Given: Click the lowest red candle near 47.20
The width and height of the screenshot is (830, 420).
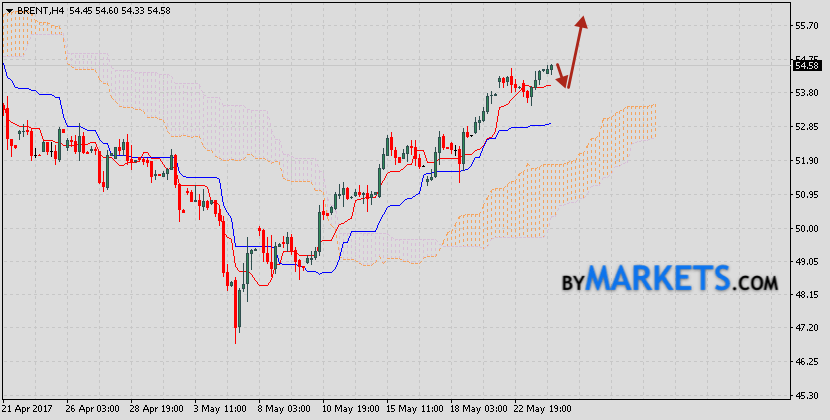Looking at the screenshot, I should [x=237, y=310].
